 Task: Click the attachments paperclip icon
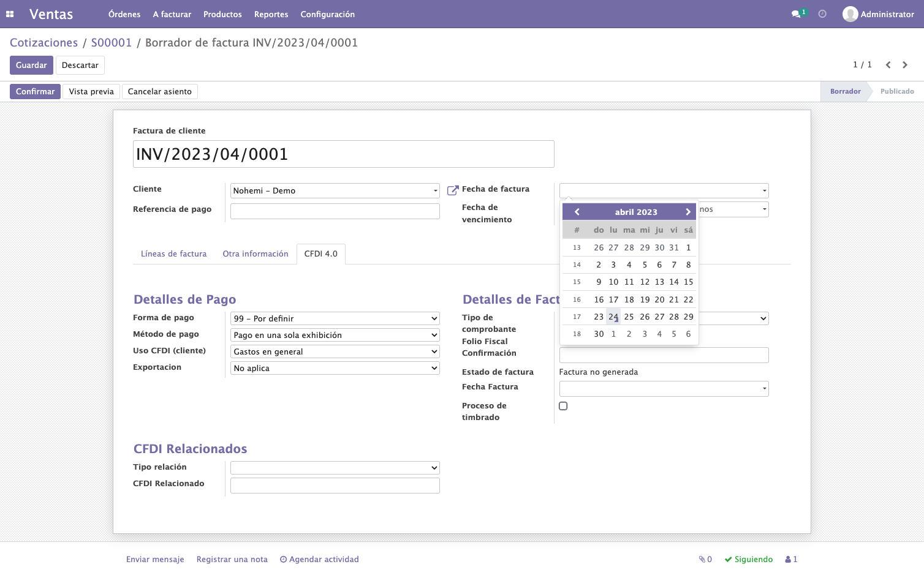[x=702, y=560]
